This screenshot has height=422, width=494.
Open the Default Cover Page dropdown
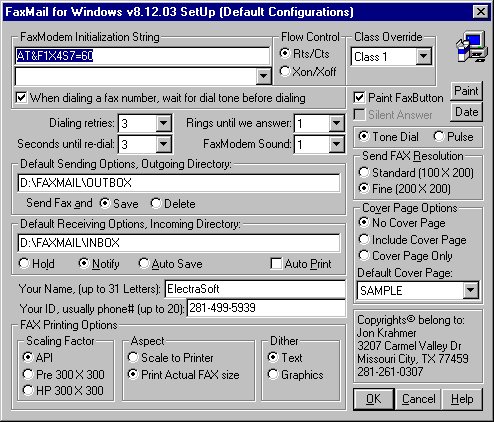470,290
